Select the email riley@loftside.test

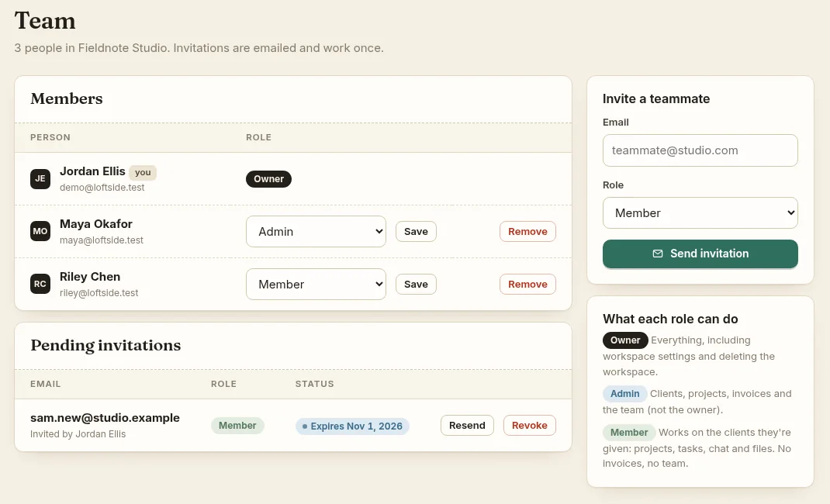[99, 292]
